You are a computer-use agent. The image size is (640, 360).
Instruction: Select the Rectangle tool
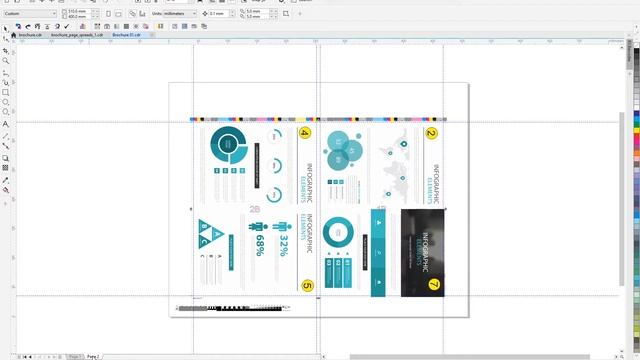click(5, 93)
